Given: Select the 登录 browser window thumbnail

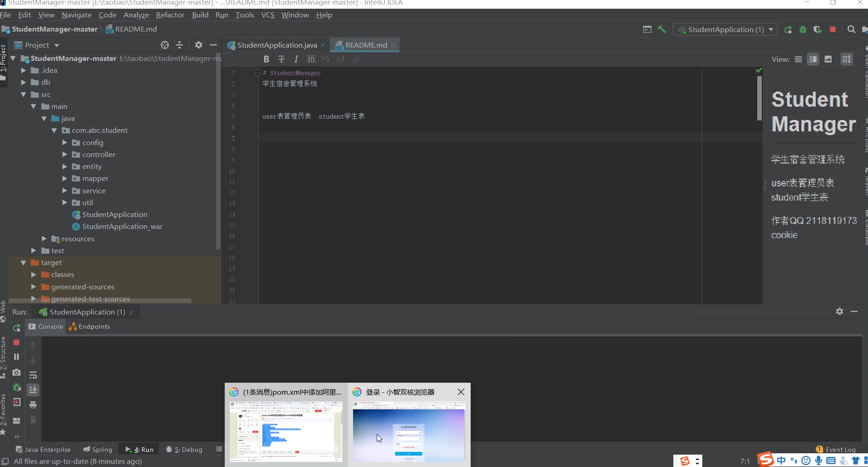Looking at the screenshot, I should [409, 431].
